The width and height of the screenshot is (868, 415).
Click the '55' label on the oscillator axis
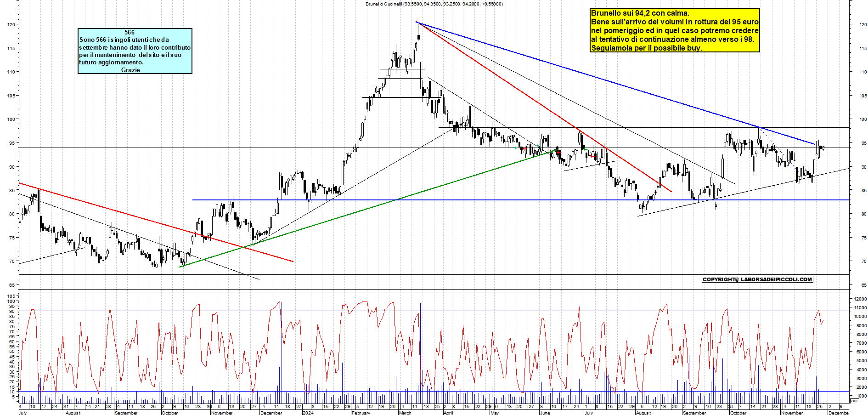click(12, 347)
